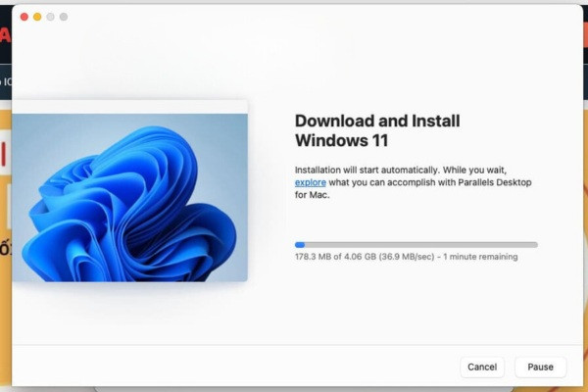Image resolution: width=588 pixels, height=392 pixels.
Task: Open the explore link
Action: pyautogui.click(x=310, y=182)
